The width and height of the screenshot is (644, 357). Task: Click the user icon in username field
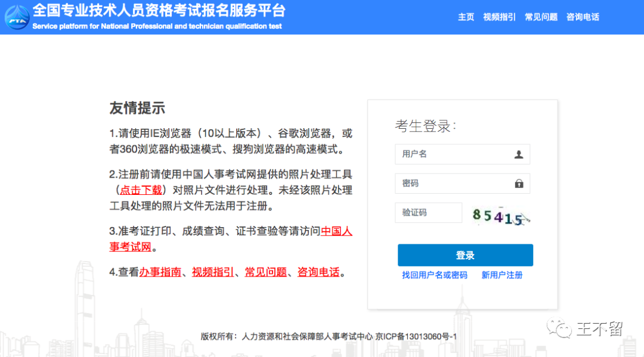tap(519, 154)
